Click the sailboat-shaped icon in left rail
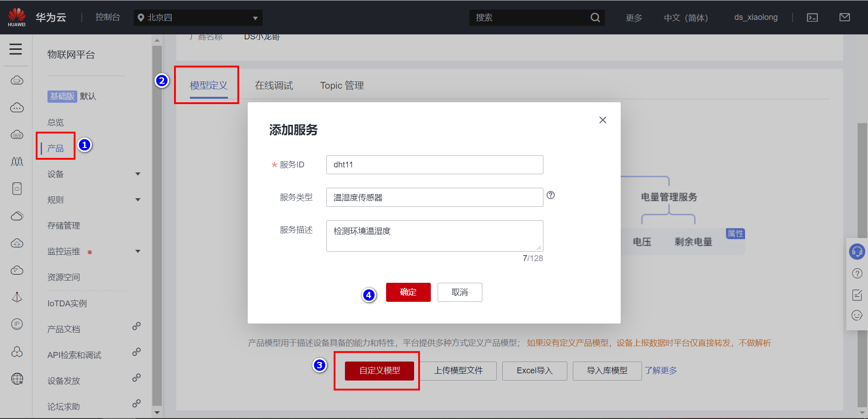 click(17, 297)
